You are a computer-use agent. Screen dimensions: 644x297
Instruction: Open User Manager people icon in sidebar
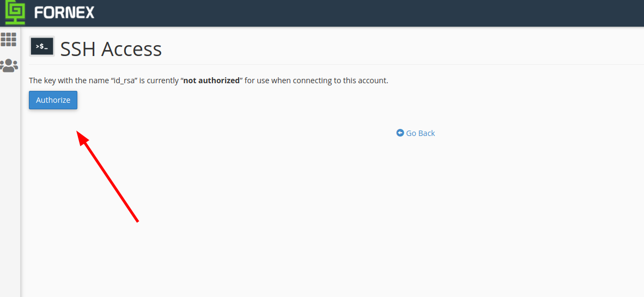pyautogui.click(x=9, y=66)
